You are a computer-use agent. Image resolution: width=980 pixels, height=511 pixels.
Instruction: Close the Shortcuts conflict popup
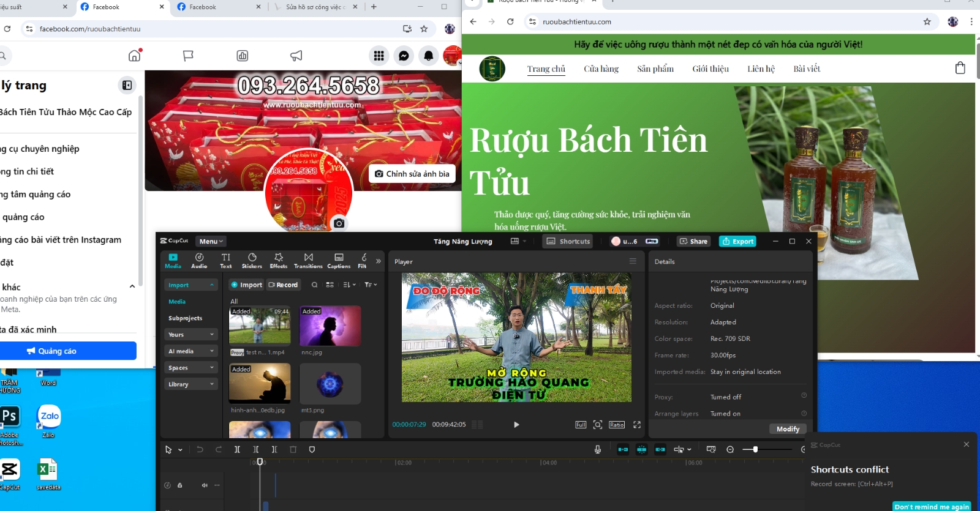(x=967, y=444)
